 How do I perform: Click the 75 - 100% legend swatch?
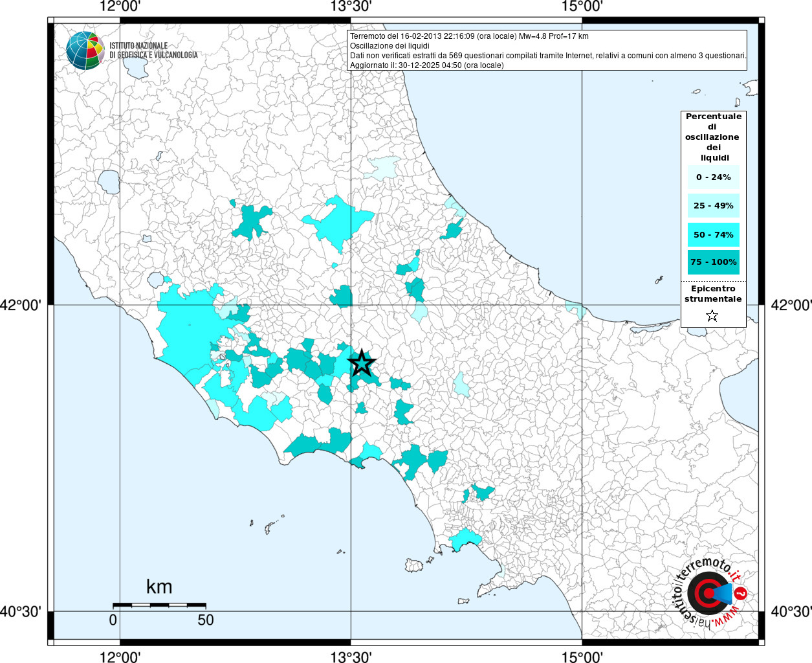point(713,262)
